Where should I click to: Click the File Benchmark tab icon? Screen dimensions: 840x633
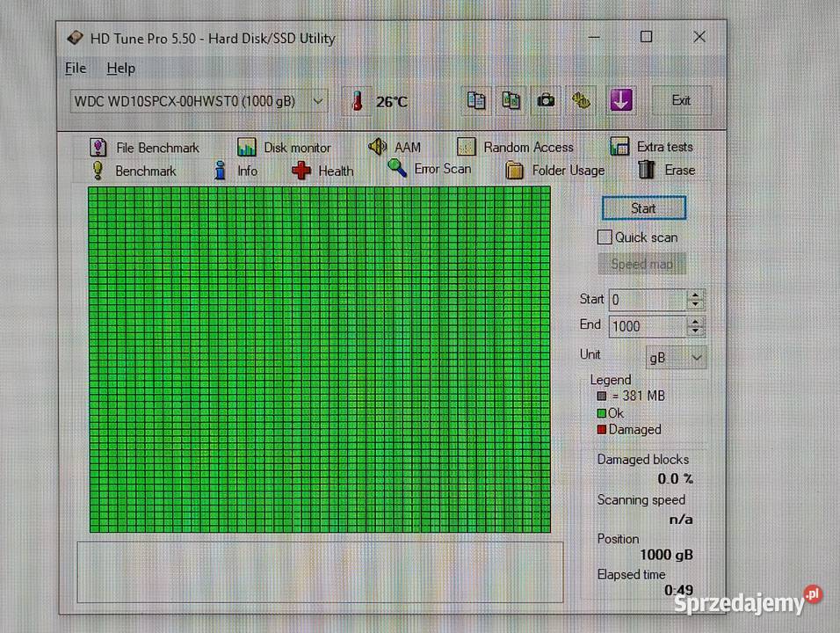click(98, 147)
